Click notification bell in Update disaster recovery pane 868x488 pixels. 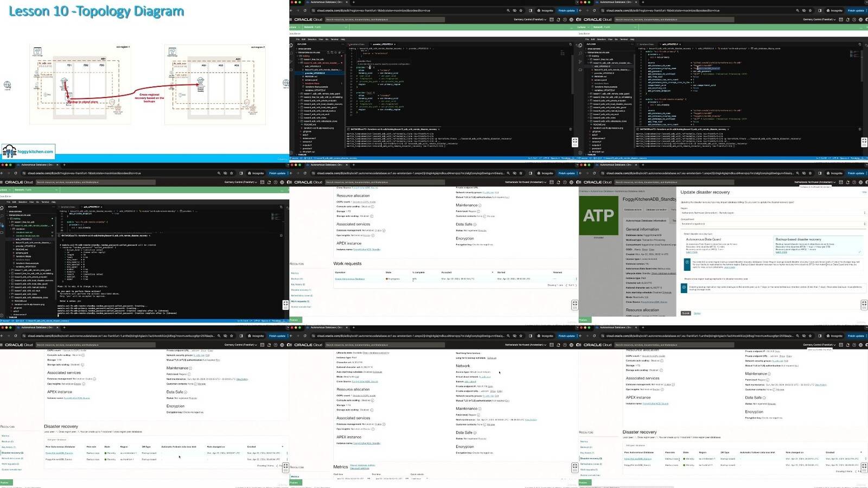[847, 182]
